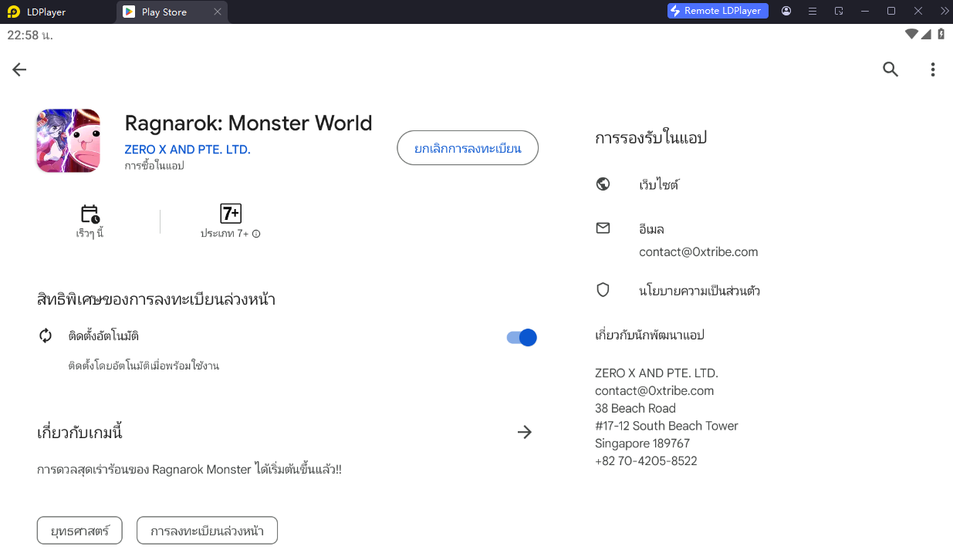Screen dimensions: 953x560
Task: Click the LDPlayer logo icon
Action: [x=13, y=12]
